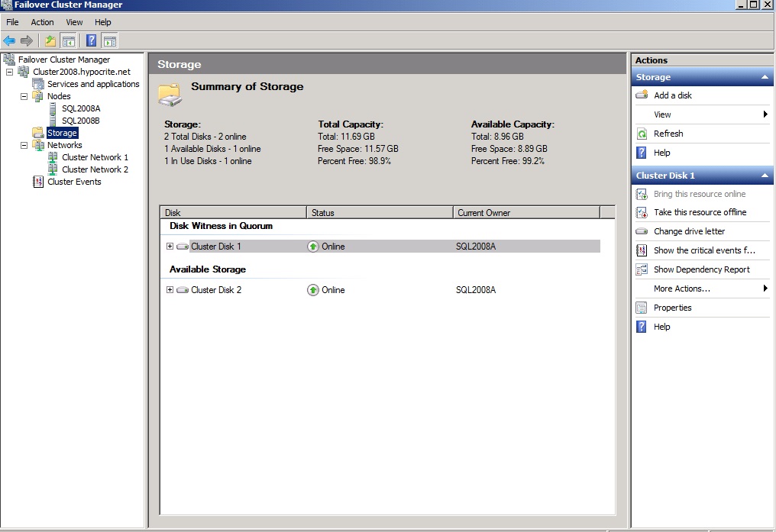This screenshot has width=776, height=532.
Task: Click Refresh in the Storage actions
Action: tap(668, 134)
